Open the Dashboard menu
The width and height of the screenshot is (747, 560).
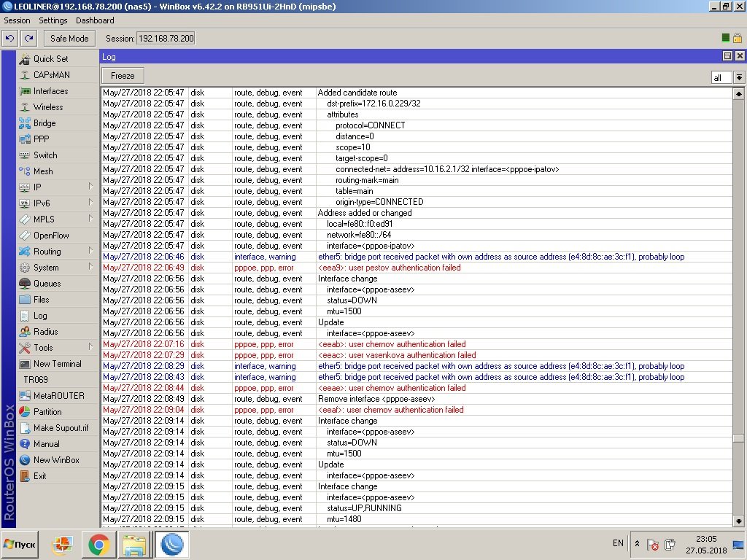(95, 20)
